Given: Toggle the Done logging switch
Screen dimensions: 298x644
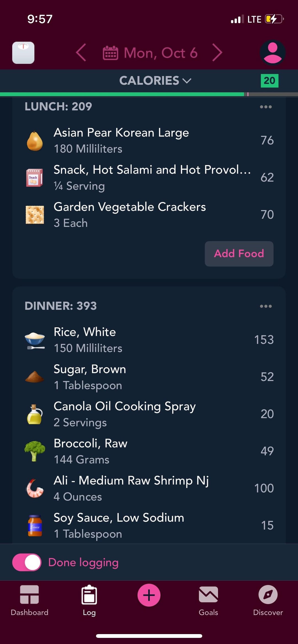Looking at the screenshot, I should click(27, 562).
